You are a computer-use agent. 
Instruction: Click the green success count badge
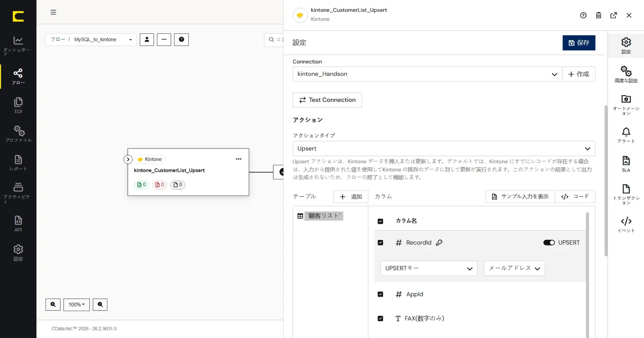[x=141, y=185]
